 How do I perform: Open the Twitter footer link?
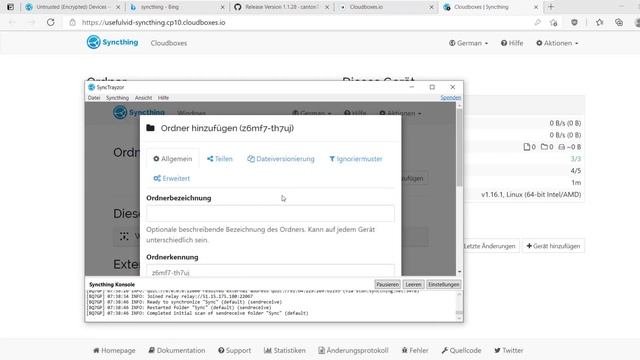tap(509, 350)
